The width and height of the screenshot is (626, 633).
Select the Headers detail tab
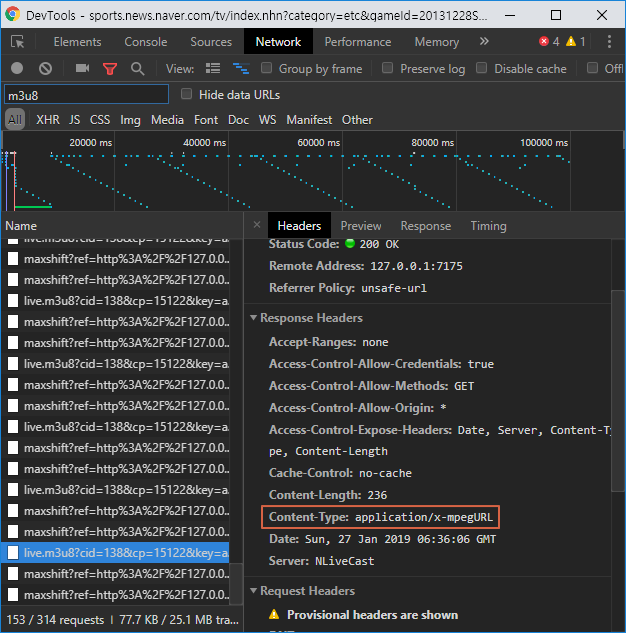[x=299, y=226]
